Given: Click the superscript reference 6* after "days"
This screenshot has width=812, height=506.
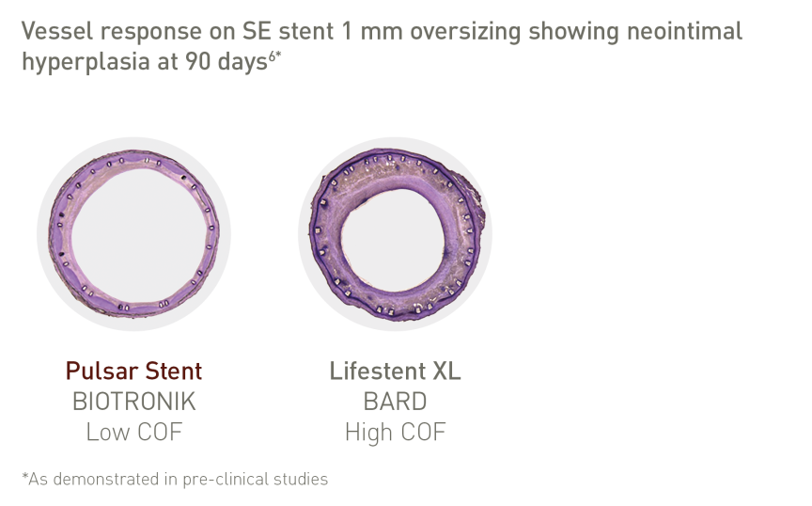Looking at the screenshot, I should coord(274,55).
